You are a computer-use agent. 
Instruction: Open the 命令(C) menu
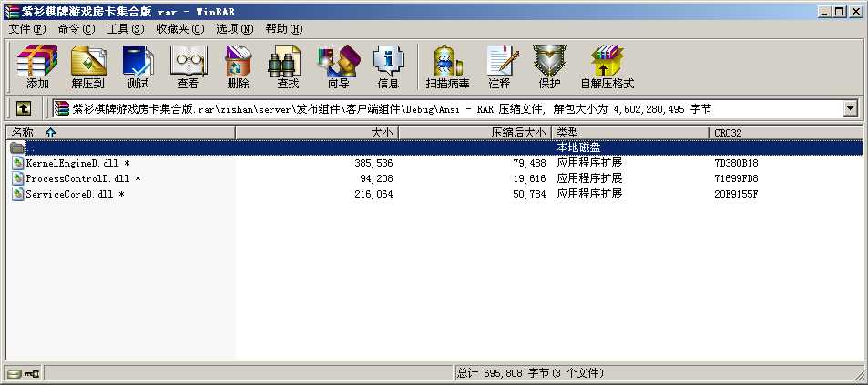coord(77,29)
